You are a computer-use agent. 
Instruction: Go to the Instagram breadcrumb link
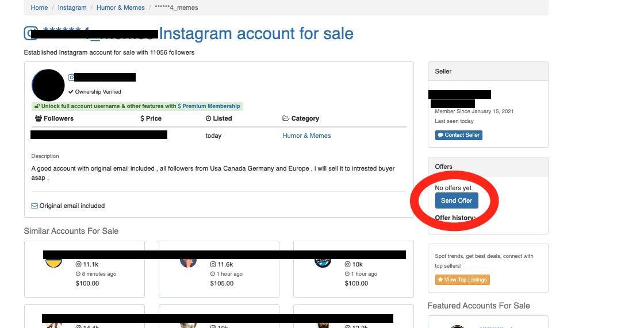click(x=72, y=7)
